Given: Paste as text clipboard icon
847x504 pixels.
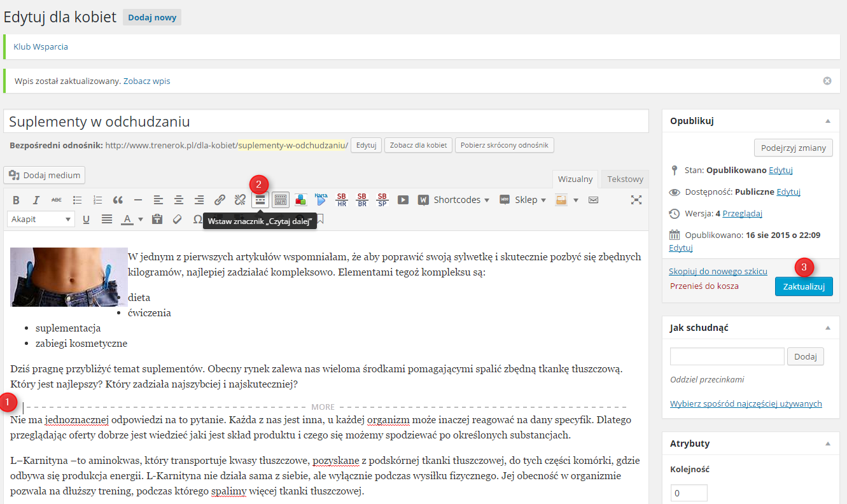Looking at the screenshot, I should (157, 219).
